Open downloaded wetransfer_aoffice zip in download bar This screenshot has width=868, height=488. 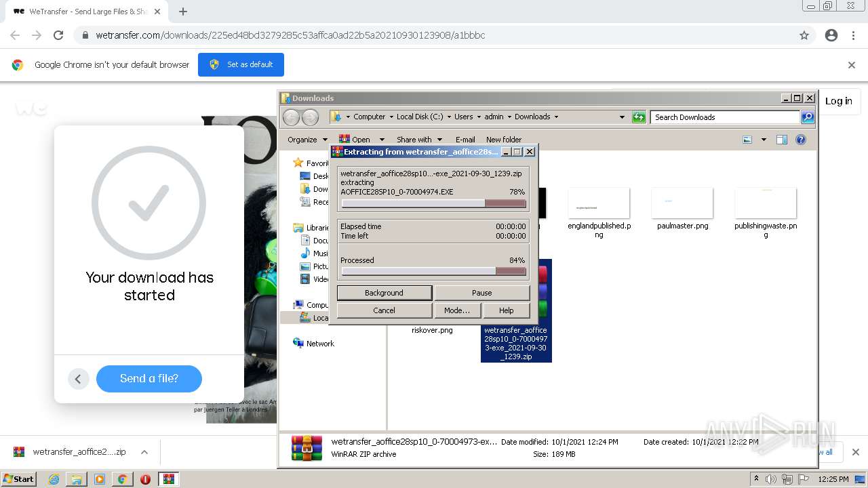[x=71, y=452]
